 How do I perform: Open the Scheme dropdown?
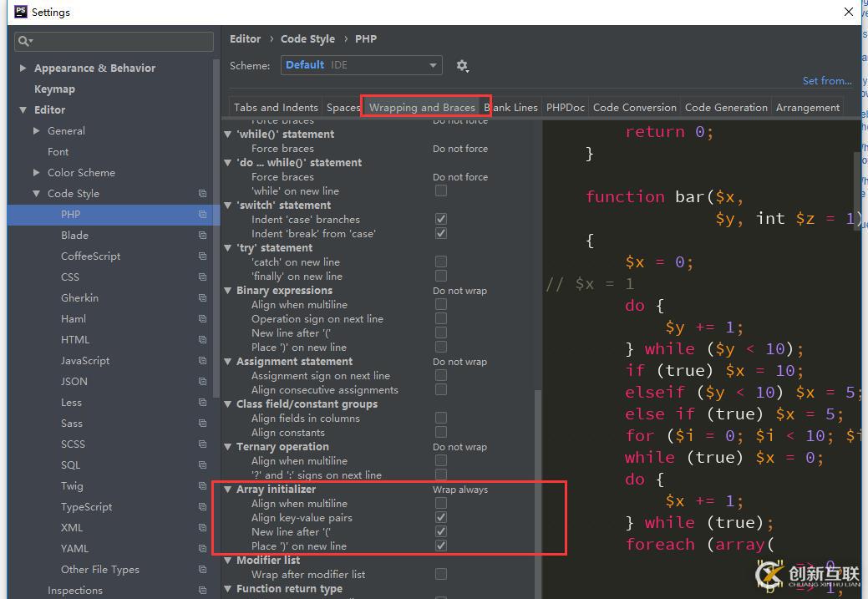361,65
